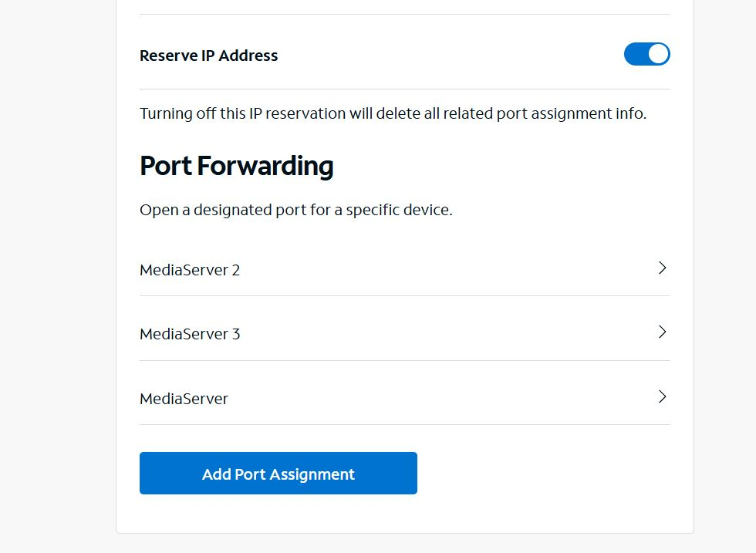This screenshot has width=756, height=553.
Task: Click the chevron arrow beside MediaServer 2
Action: click(662, 268)
